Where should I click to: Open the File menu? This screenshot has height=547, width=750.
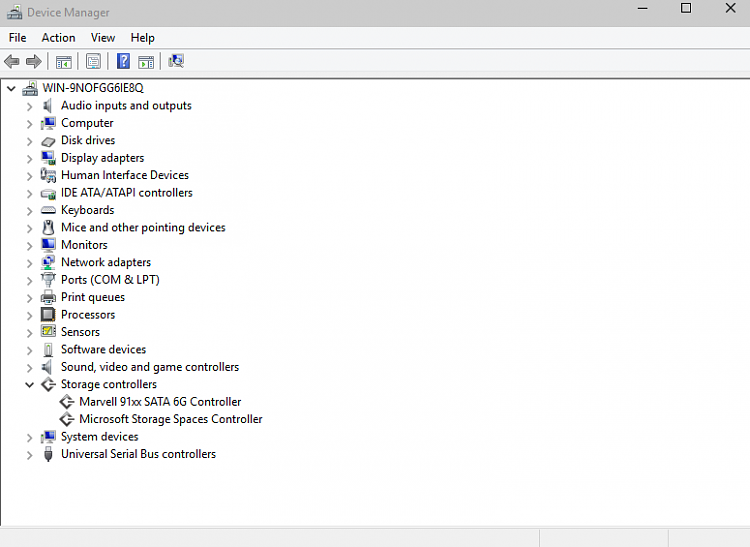pyautogui.click(x=18, y=38)
